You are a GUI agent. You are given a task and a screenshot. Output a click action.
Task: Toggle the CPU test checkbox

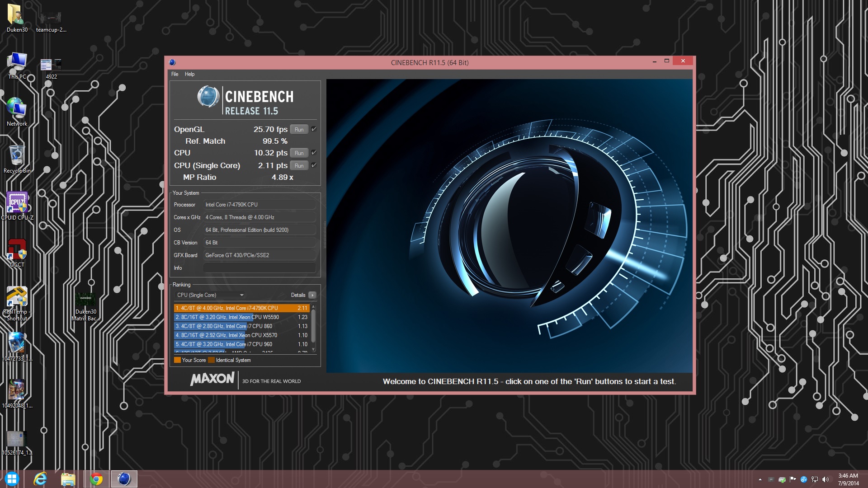click(314, 153)
